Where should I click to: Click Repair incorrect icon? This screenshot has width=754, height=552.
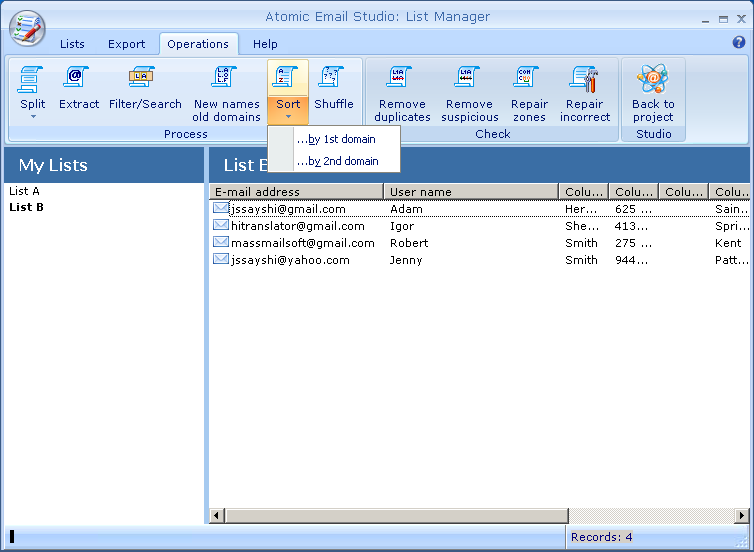click(x=584, y=79)
